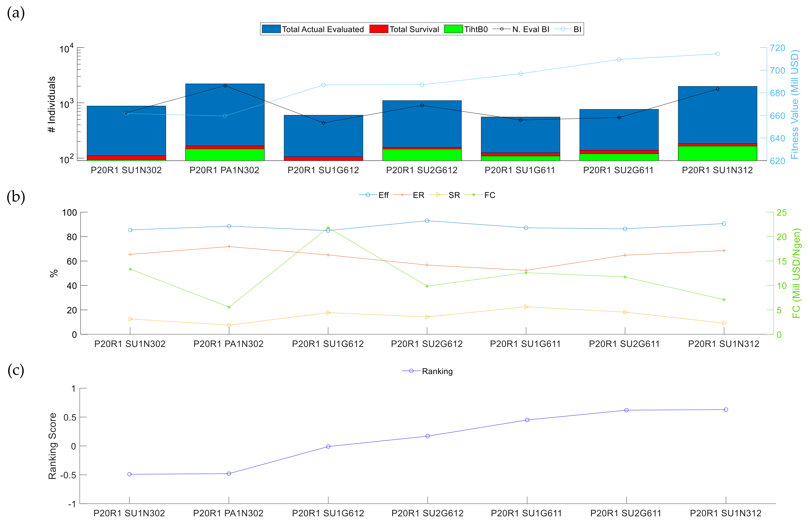Viewport: 812px width, 529px height.
Task: Click the P20R1 SU2G612 label in panel (b)
Action: tap(427, 344)
